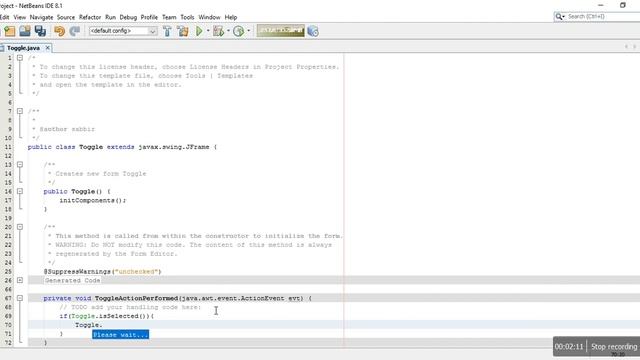Collapse the comment fold at line 13
640x360 pixels.
coord(20,164)
